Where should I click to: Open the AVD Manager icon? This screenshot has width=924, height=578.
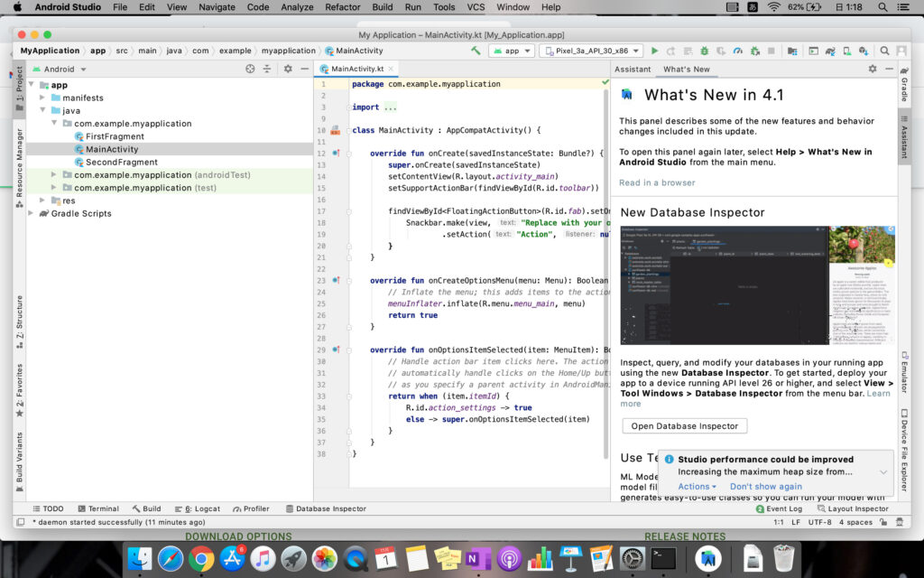point(846,51)
